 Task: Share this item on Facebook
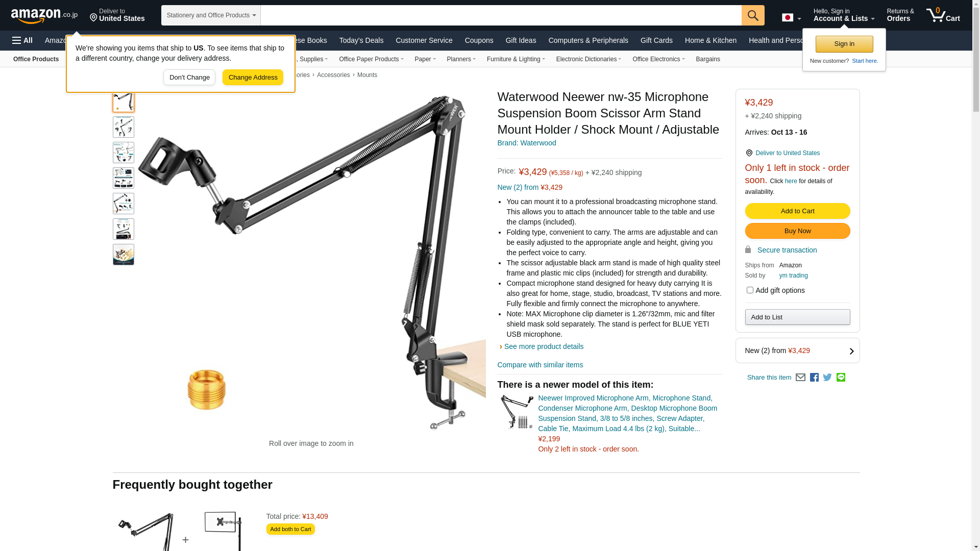pos(814,378)
